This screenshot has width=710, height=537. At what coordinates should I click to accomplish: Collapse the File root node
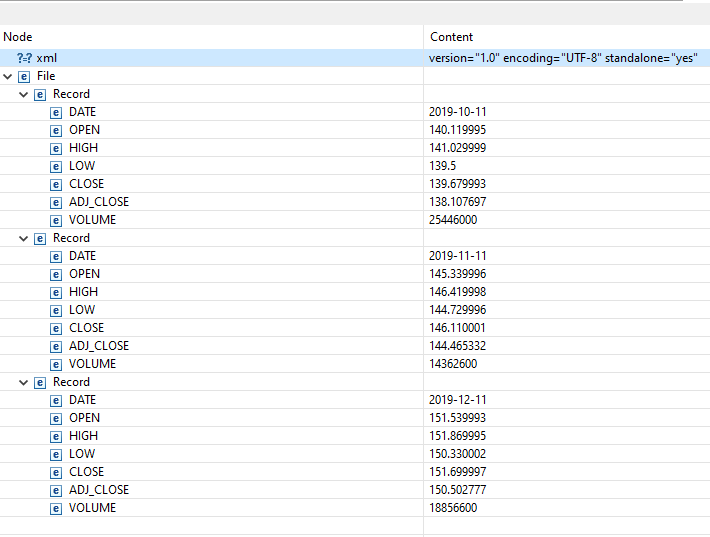[8, 77]
